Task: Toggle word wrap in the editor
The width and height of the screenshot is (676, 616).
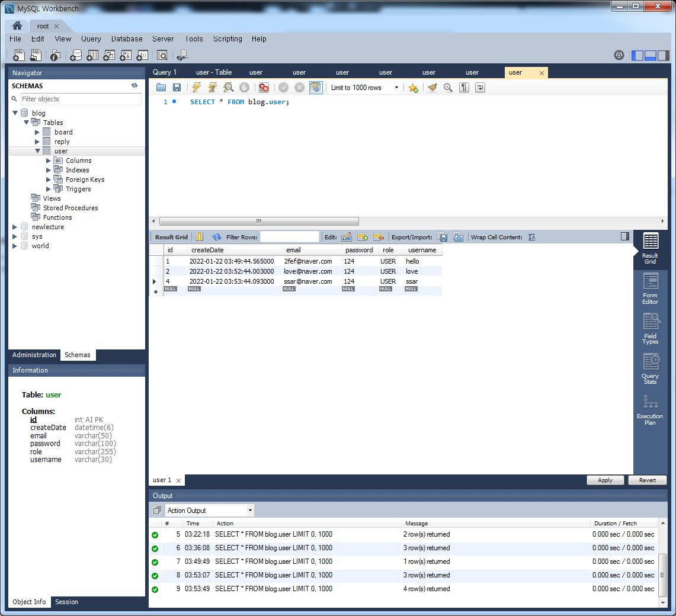Action: coord(480,88)
